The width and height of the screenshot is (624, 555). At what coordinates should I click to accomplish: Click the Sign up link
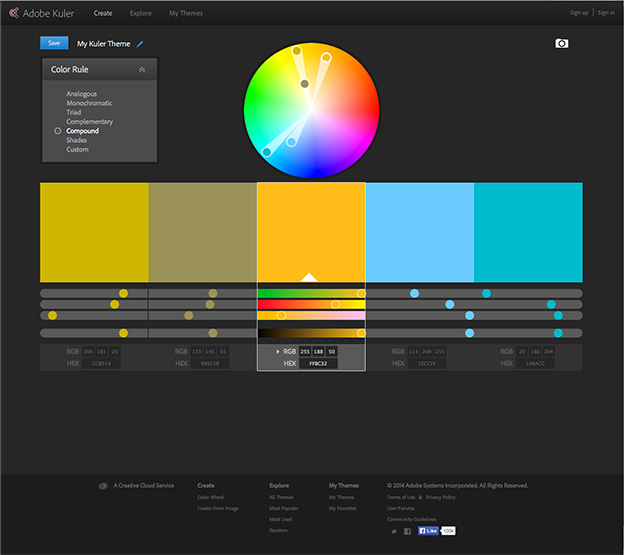click(579, 13)
